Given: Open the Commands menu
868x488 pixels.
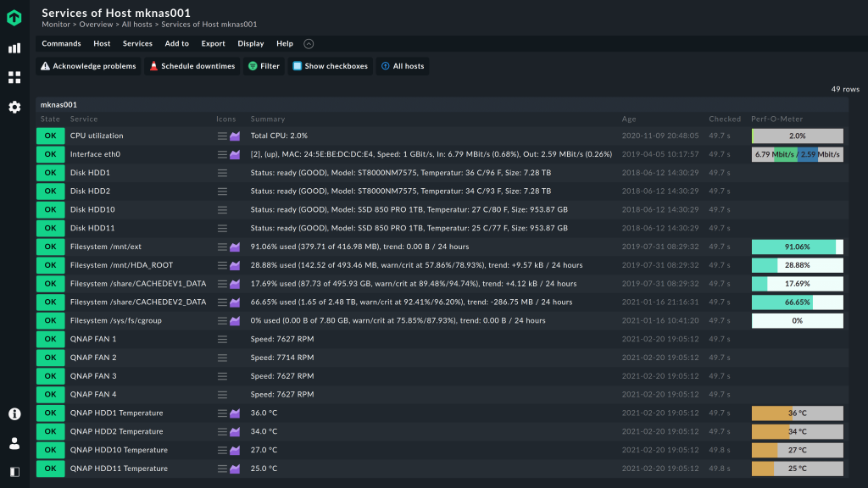Looking at the screenshot, I should click(61, 44).
